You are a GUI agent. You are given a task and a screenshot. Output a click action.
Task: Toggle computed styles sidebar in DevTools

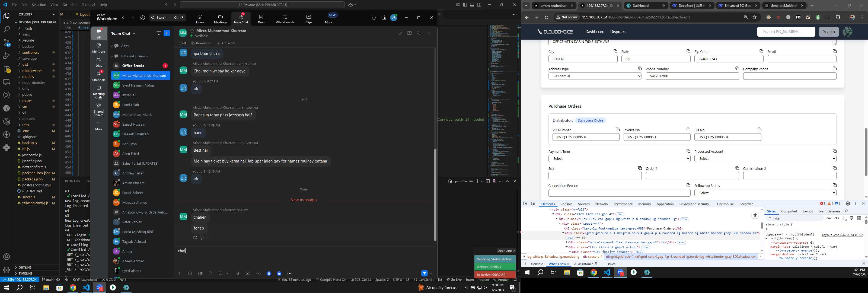point(859,218)
